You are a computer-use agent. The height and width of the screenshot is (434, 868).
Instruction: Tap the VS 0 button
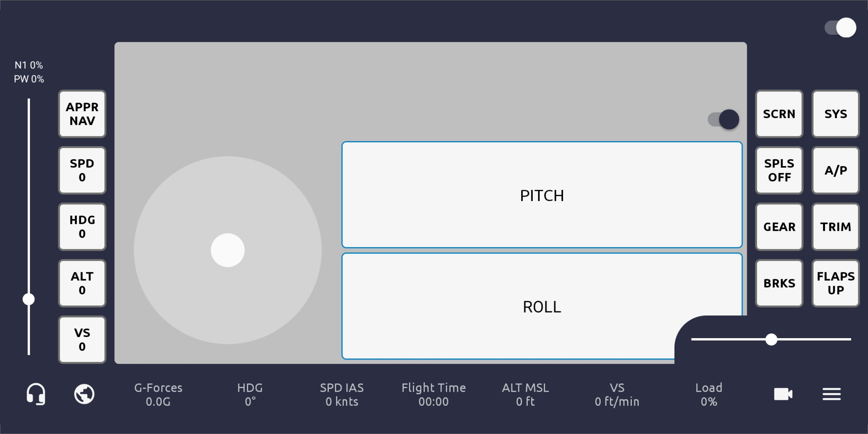82,340
